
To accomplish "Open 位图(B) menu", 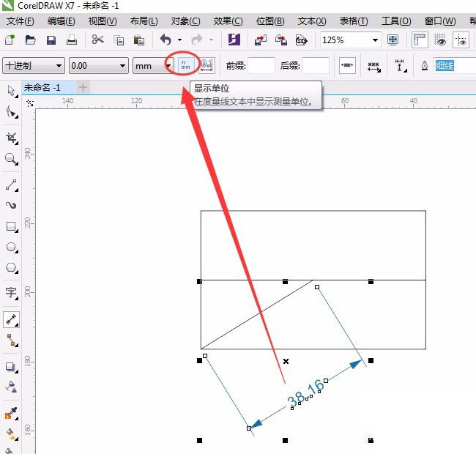I will click(x=270, y=21).
